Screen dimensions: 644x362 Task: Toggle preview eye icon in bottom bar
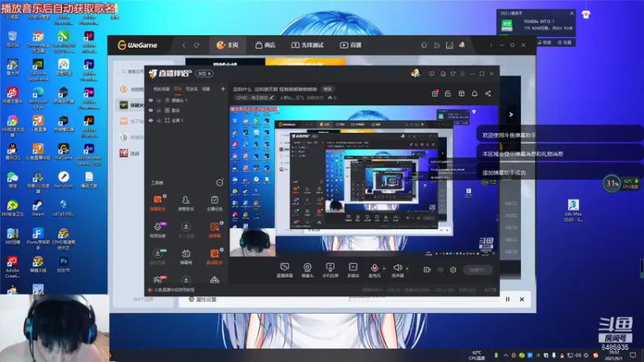pos(440,269)
